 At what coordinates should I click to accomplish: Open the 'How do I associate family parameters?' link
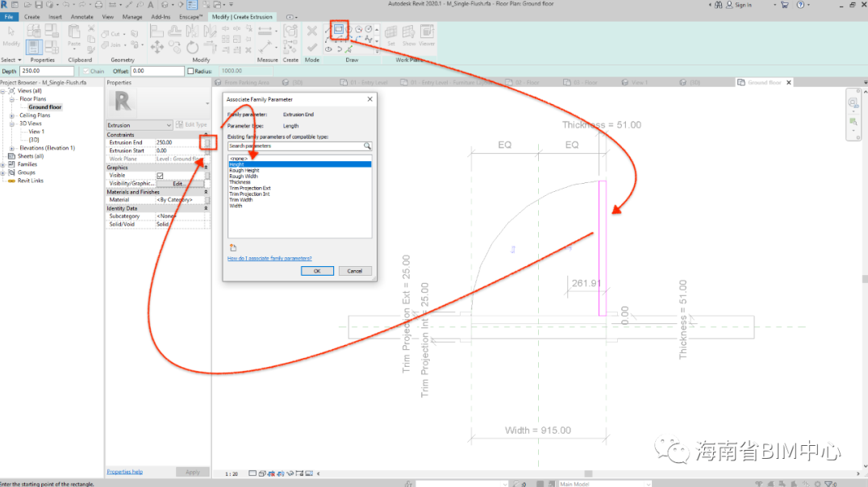269,258
